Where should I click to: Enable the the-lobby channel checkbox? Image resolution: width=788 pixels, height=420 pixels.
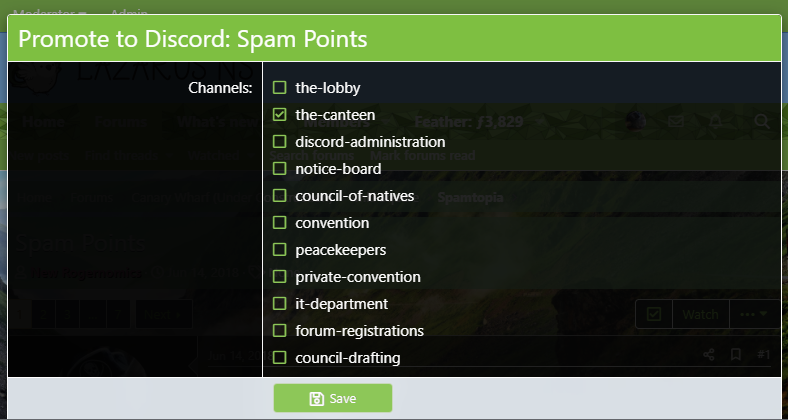280,87
